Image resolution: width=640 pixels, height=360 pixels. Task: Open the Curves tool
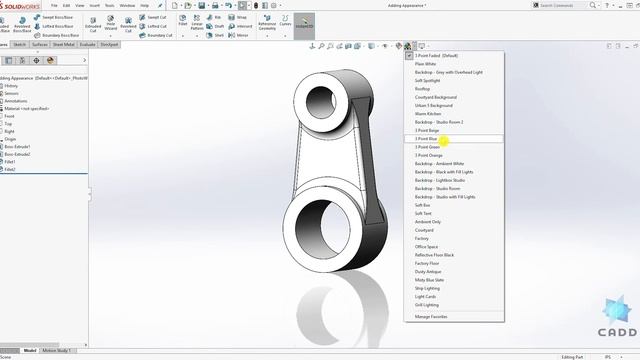(285, 20)
